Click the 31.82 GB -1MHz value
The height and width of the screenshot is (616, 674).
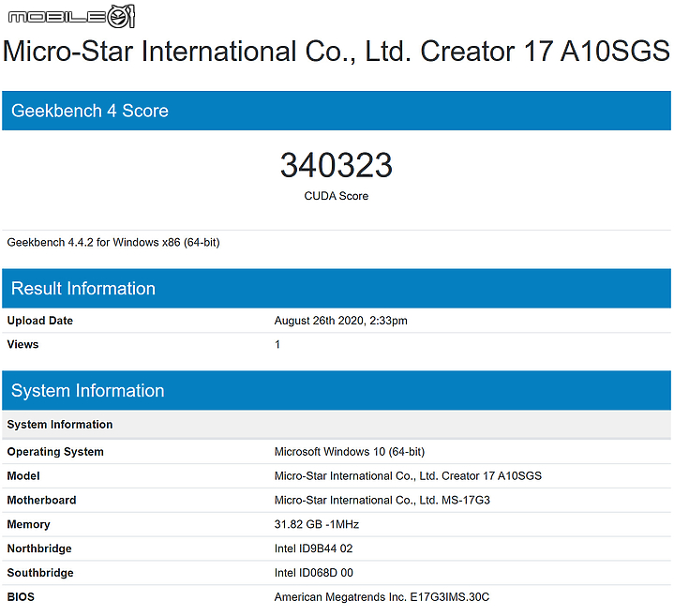coord(317,524)
